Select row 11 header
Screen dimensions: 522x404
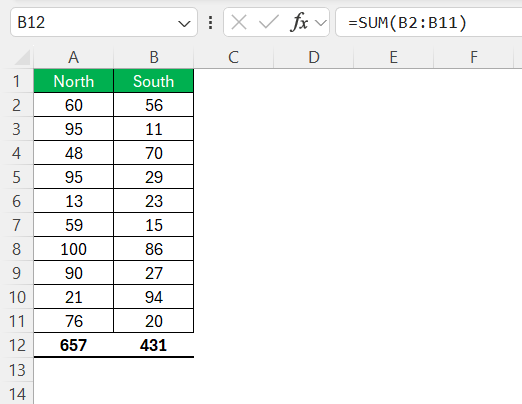pyautogui.click(x=17, y=321)
